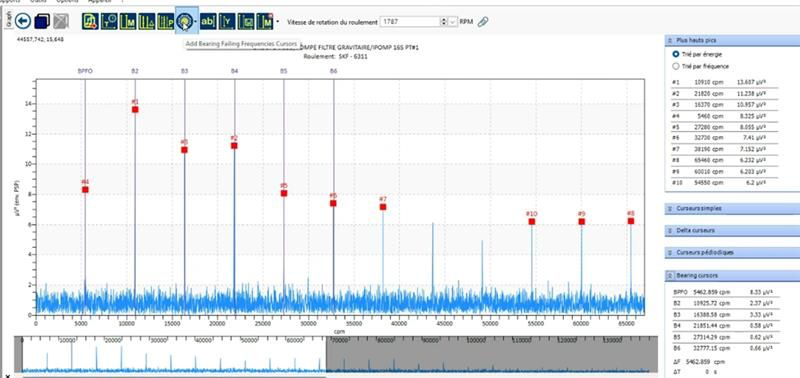Image resolution: width=800 pixels, height=378 pixels.
Task: Click peak marker #3 on the spectrum
Action: (x=185, y=150)
